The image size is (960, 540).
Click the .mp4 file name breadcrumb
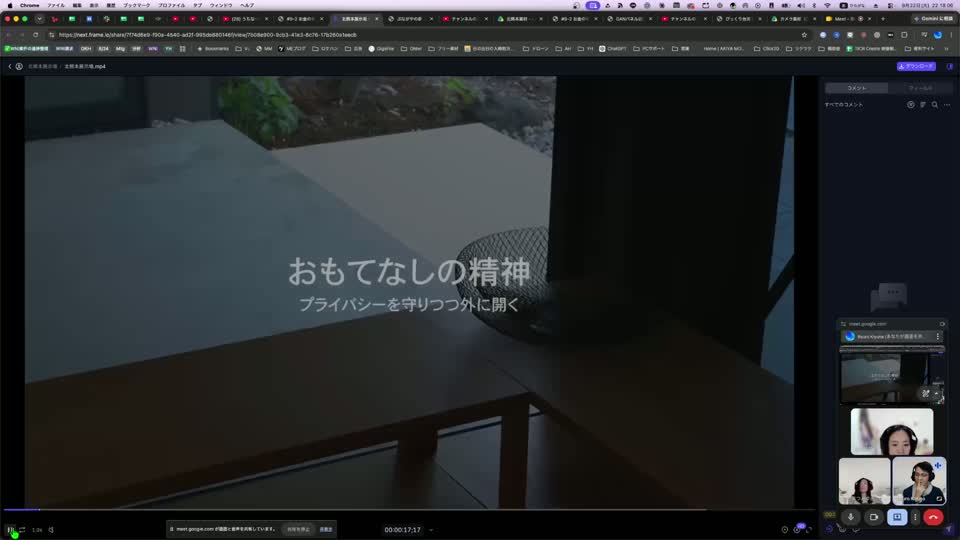(x=85, y=66)
